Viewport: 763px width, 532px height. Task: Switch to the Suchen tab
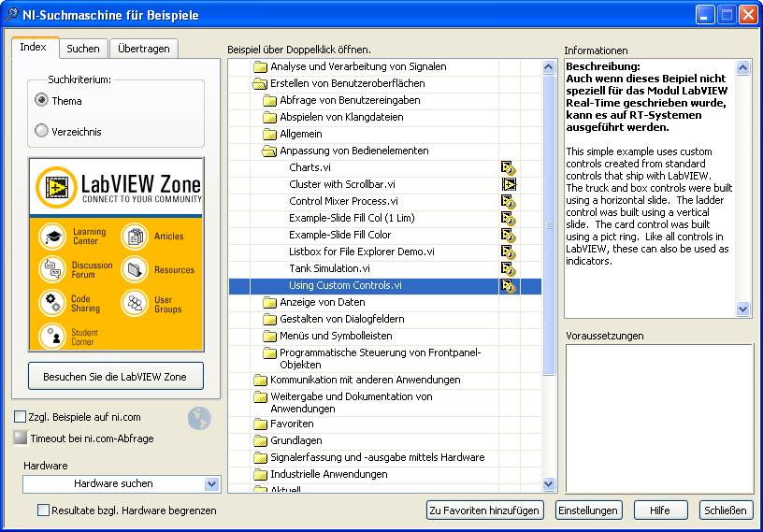(x=83, y=49)
